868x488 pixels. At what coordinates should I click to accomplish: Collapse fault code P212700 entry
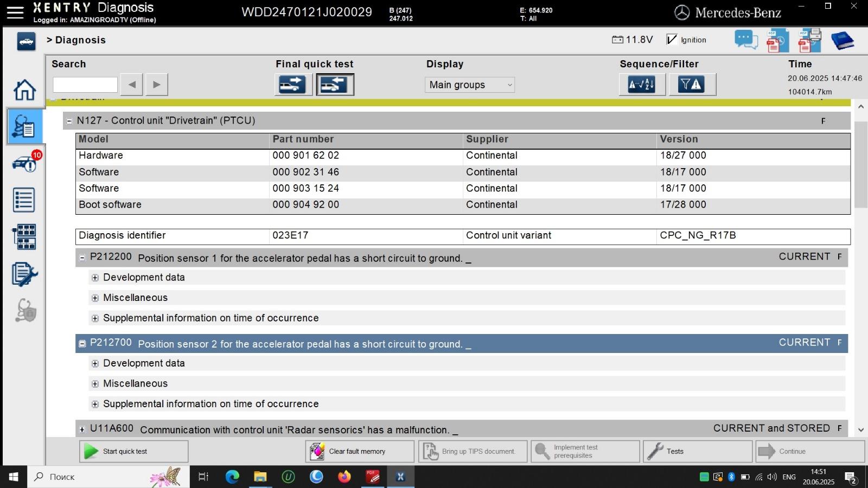click(x=82, y=343)
